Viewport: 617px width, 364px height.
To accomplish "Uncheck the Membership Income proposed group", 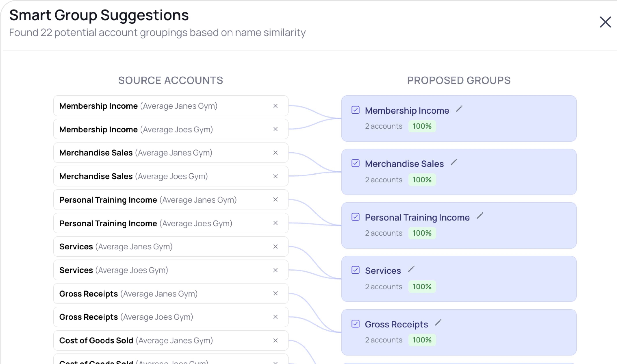I will (x=355, y=110).
